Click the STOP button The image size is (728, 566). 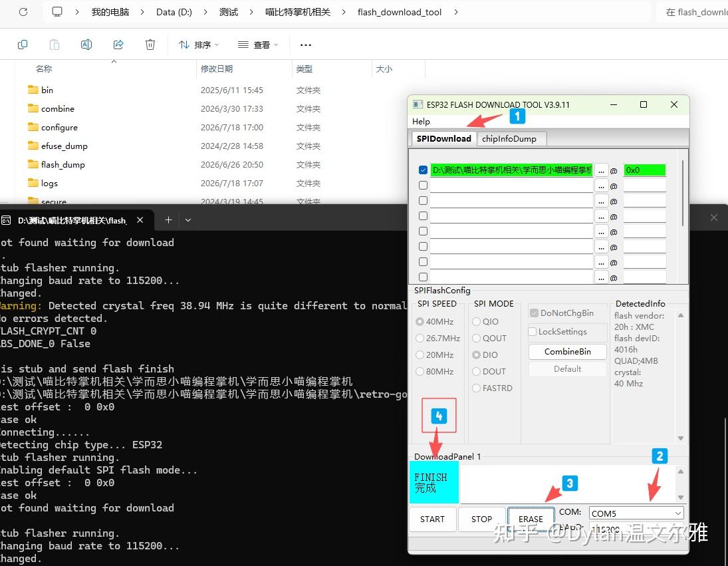coord(481,519)
